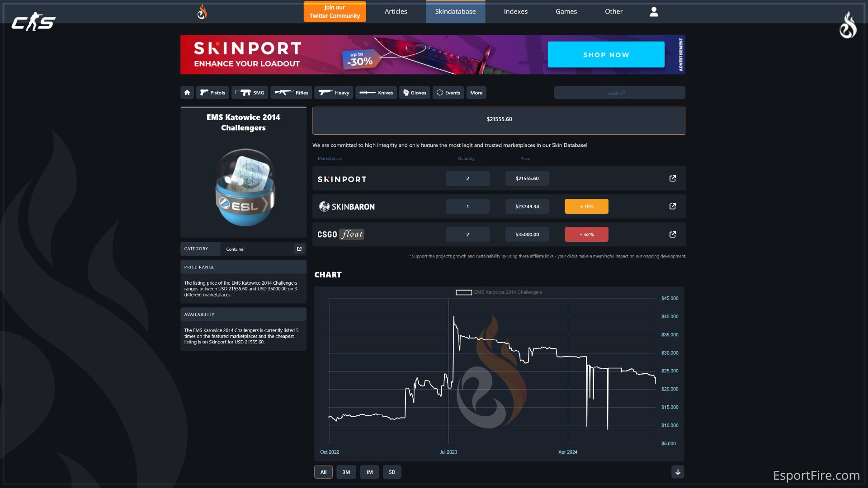This screenshot has height=488, width=868.
Task: Click the CHART heading
Action: pyautogui.click(x=328, y=275)
